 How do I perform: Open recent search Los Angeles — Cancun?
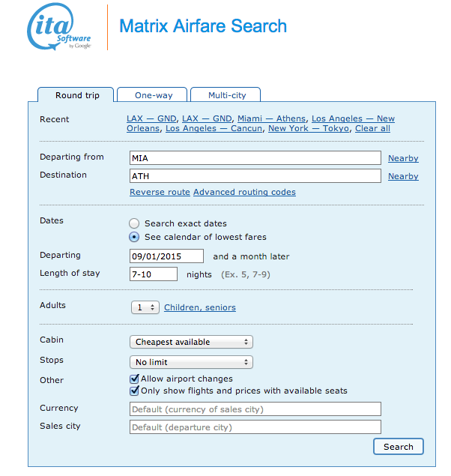[x=214, y=128]
